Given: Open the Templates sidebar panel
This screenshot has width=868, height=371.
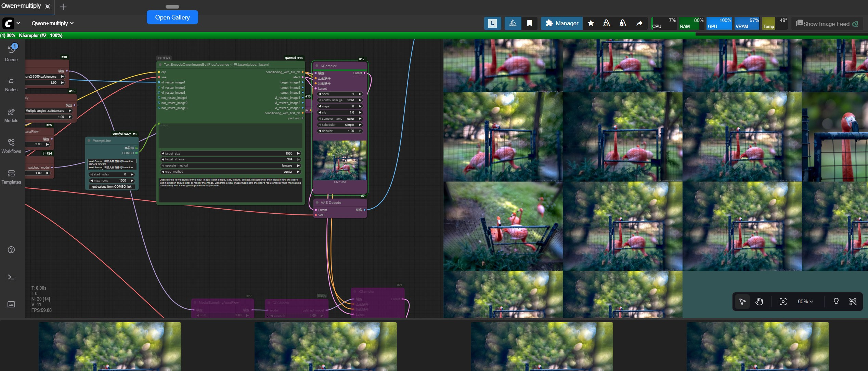Looking at the screenshot, I should click(11, 177).
